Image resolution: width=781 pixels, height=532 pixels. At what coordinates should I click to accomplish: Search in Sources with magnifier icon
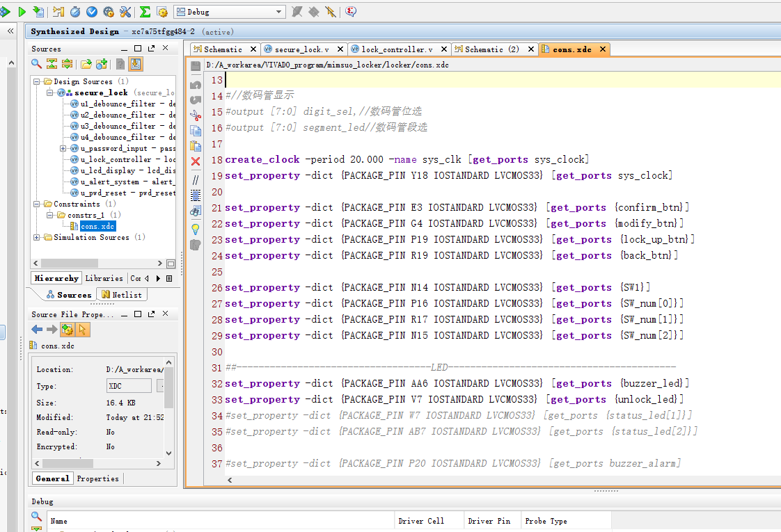point(36,64)
